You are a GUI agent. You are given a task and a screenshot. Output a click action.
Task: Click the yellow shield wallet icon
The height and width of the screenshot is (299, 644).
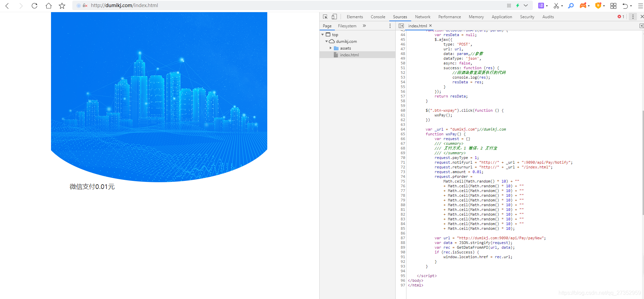(x=598, y=5)
